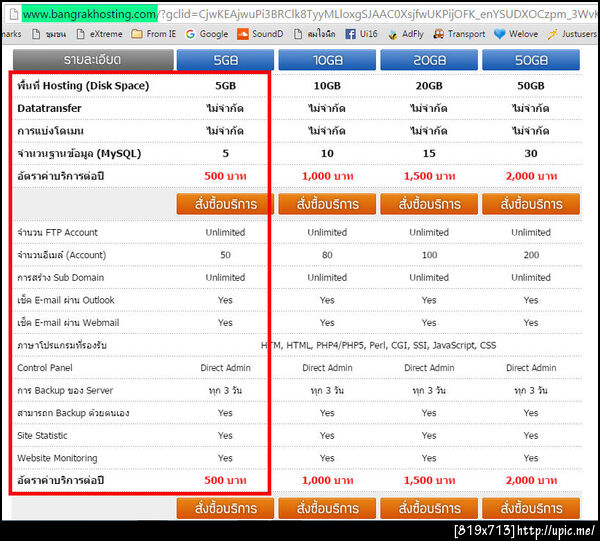Click the การสร้าง Sub Domain row label
600x541 pixels.
tap(60, 277)
